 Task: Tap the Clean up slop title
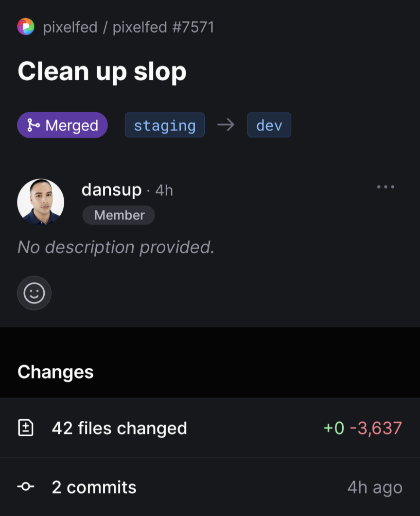[102, 71]
